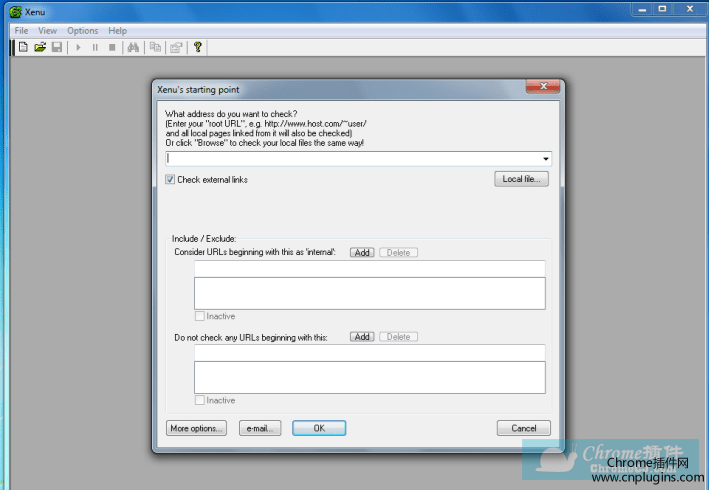The image size is (709, 490).
Task: Click the internal URLs list box
Action: coord(370,293)
